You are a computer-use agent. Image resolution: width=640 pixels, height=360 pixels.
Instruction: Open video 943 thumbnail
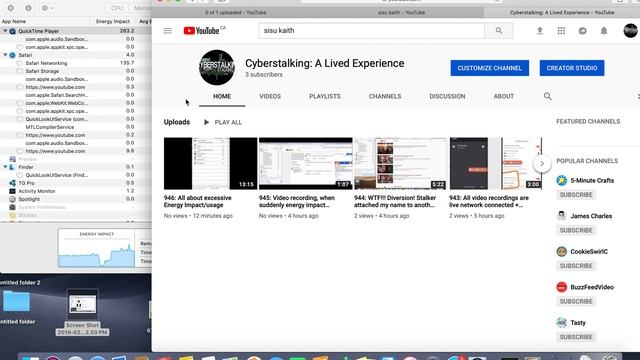pyautogui.click(x=496, y=163)
